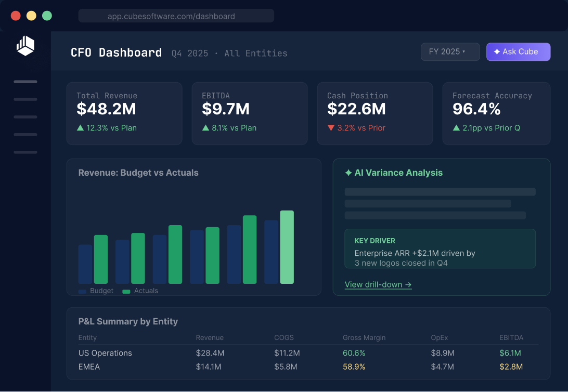Click the Cash Position $22.6M value
Viewport: 568px width, 392px height.
coord(356,109)
